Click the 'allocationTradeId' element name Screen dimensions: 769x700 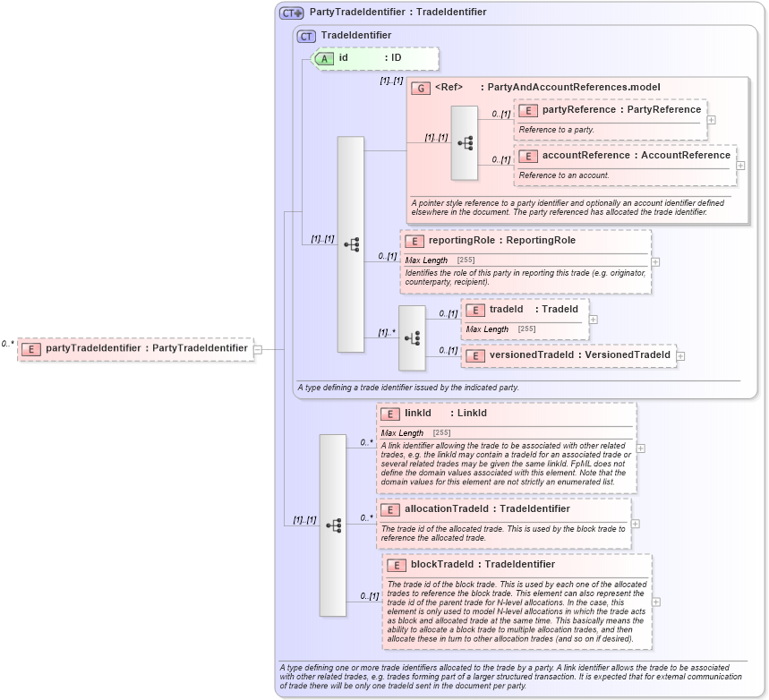pyautogui.click(x=447, y=509)
